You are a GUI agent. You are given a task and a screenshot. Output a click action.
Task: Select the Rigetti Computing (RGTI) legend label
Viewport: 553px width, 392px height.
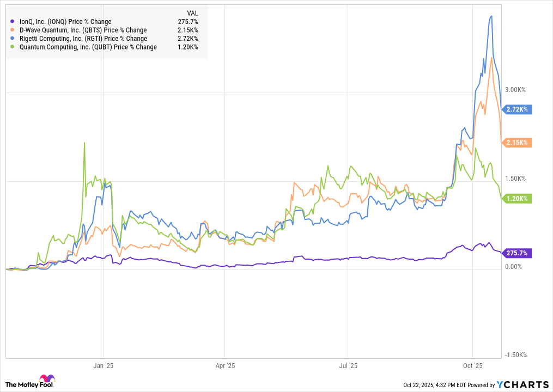coord(83,39)
